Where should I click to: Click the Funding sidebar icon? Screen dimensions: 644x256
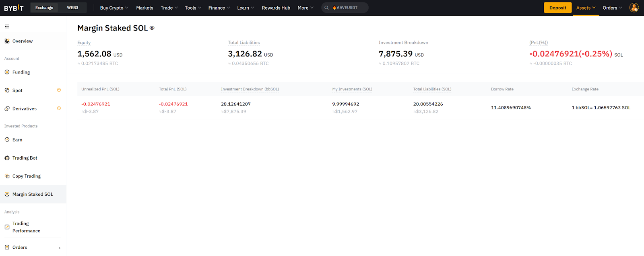click(7, 72)
